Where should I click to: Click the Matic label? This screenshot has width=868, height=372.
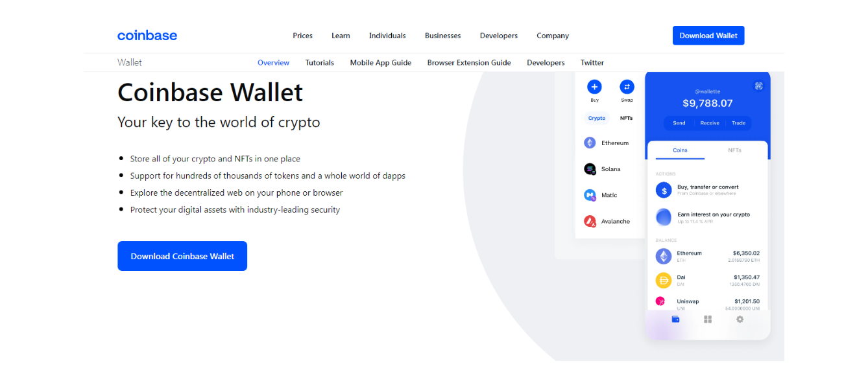(x=609, y=195)
